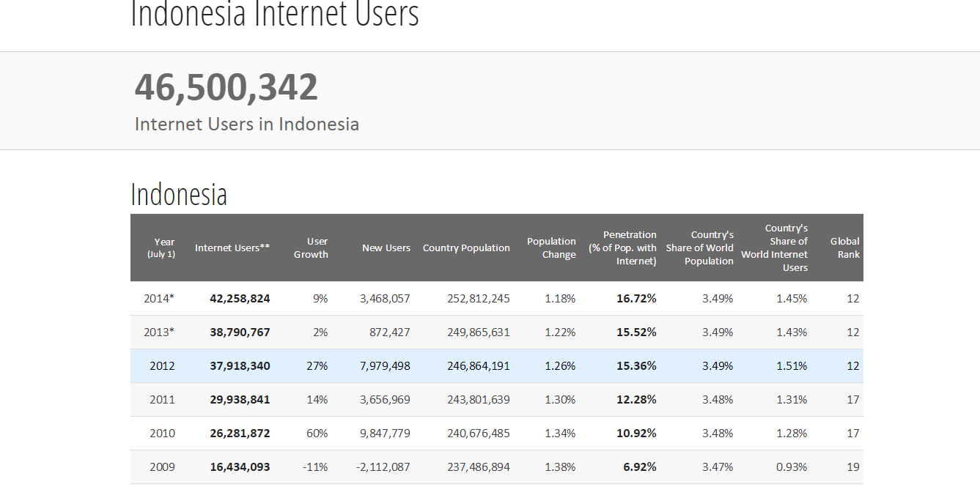
Task: Select the highlighted 2012 year cell
Action: point(162,365)
